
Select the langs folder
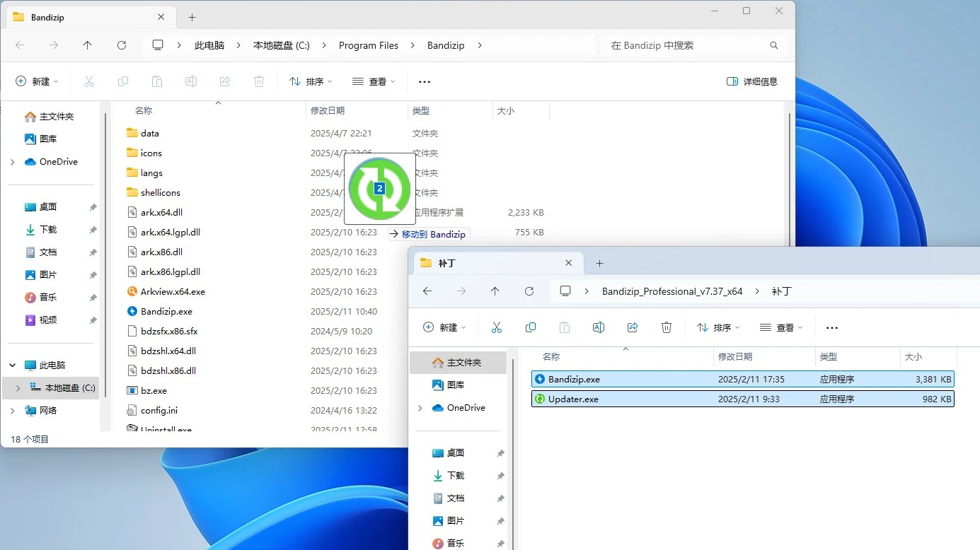(x=151, y=173)
